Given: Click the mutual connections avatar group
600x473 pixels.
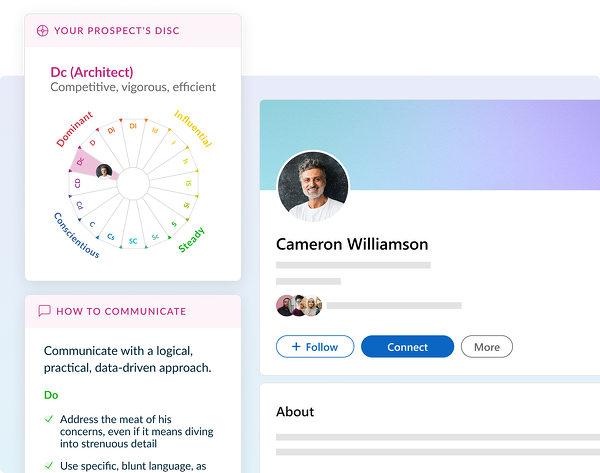Looking at the screenshot, I should (x=298, y=305).
